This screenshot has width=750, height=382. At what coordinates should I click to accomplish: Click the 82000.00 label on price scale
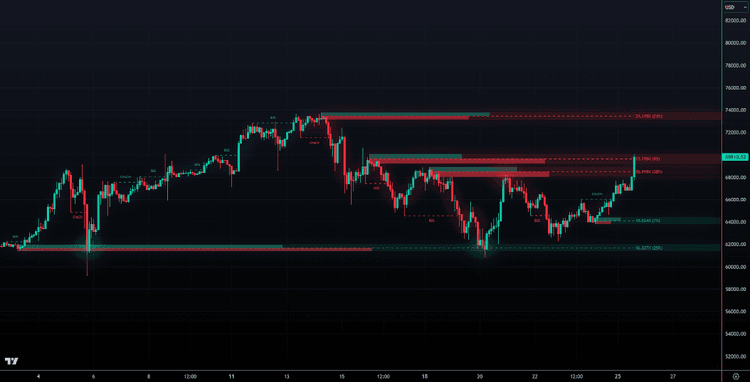pyautogui.click(x=736, y=21)
